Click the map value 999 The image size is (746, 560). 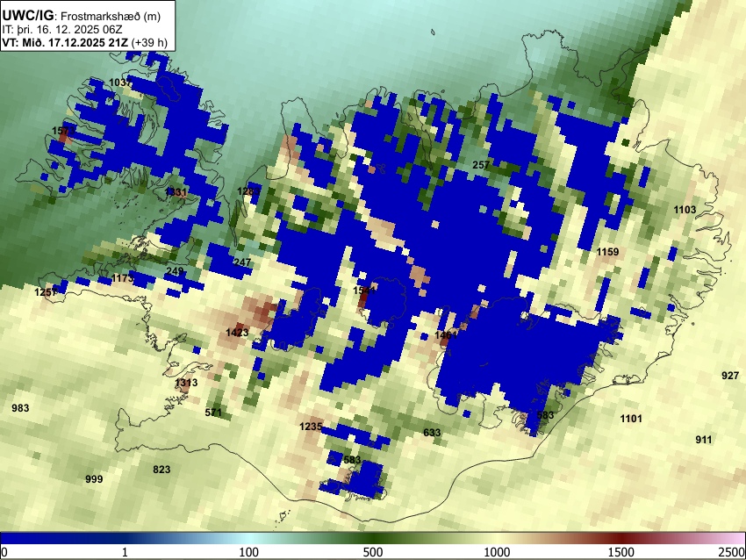[x=94, y=479]
